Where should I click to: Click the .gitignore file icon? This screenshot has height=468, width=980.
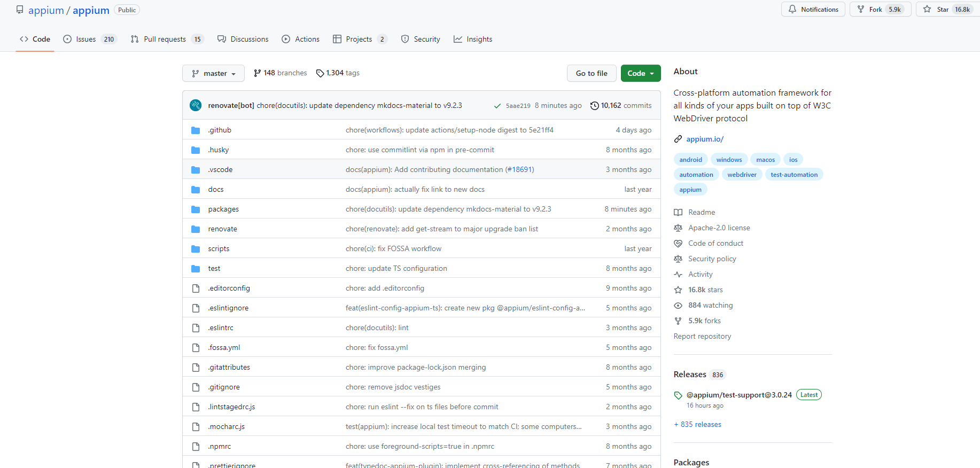[196, 387]
